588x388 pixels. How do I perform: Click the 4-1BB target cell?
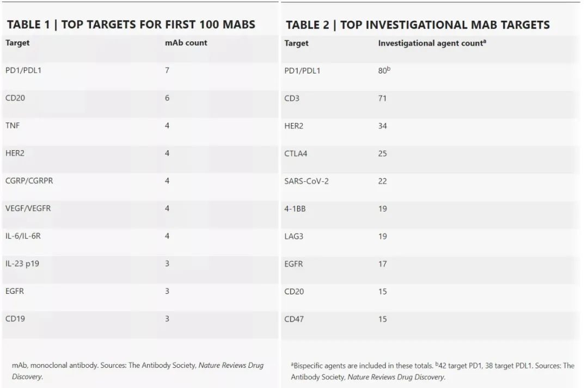pyautogui.click(x=295, y=208)
